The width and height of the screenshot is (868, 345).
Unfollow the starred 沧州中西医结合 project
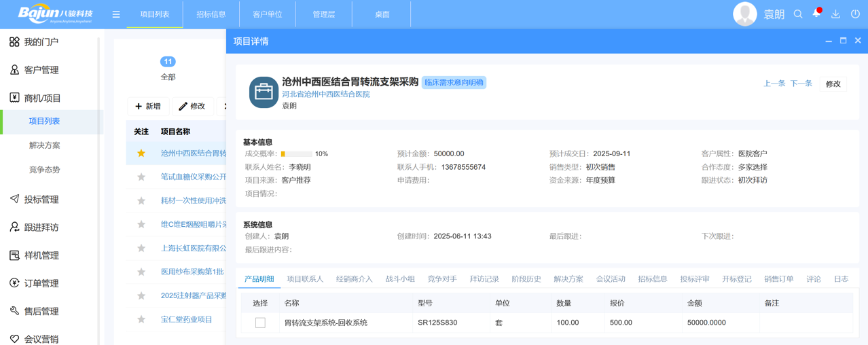click(141, 153)
